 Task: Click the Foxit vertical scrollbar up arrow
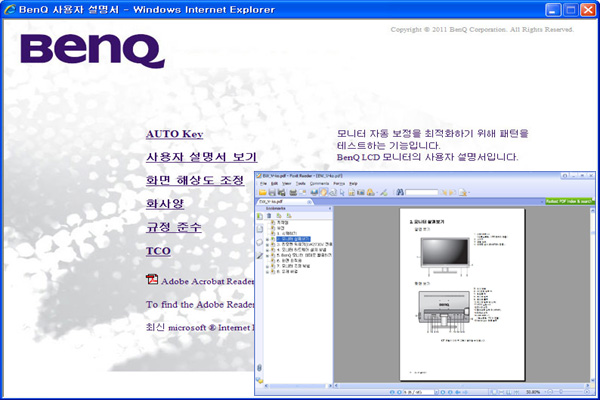point(593,211)
